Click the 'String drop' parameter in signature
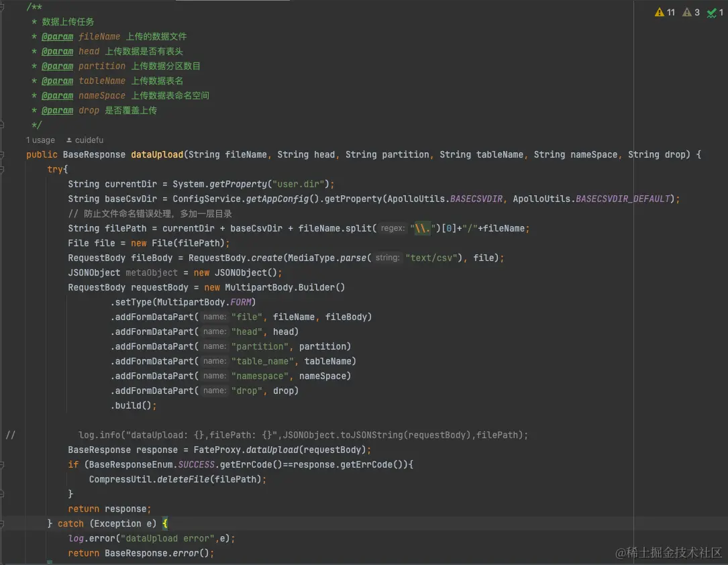 pyautogui.click(x=656, y=154)
